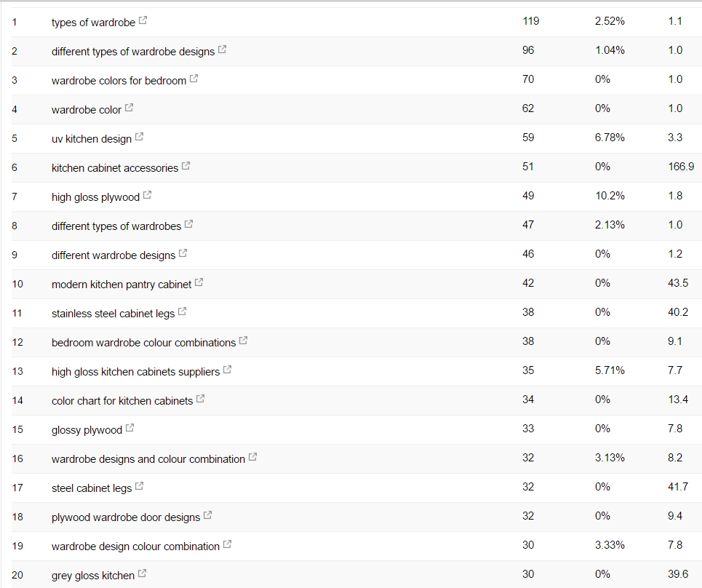The height and width of the screenshot is (588, 702).
Task: Open kitchen cabinet accessories external link icon
Action: 186,166
